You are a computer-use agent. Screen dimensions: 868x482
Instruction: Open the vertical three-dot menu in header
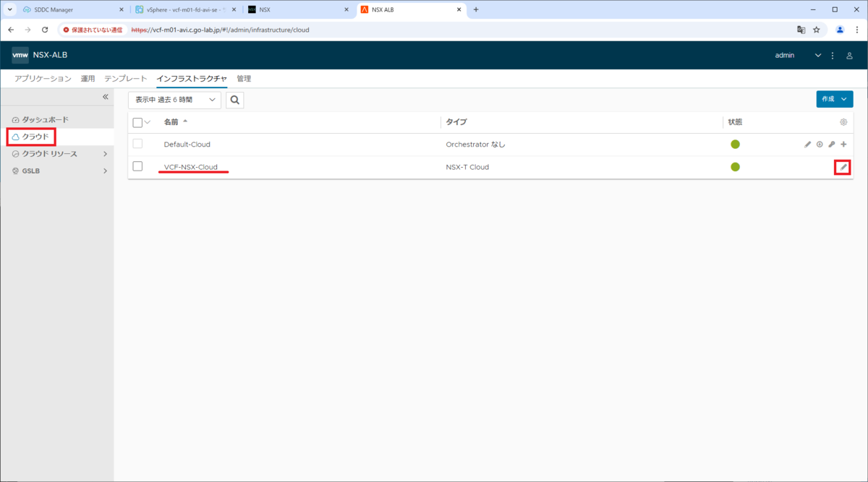[x=833, y=56]
